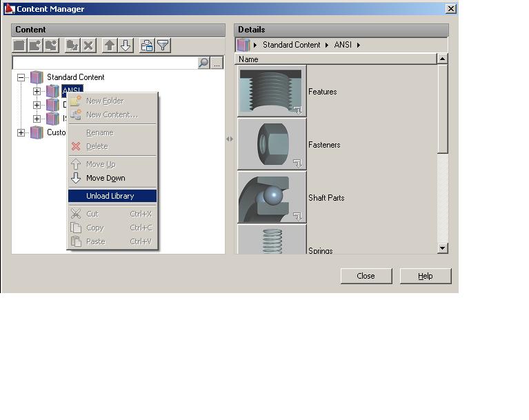
Task: Click the ellipsis browse button beside search
Action: (x=217, y=63)
